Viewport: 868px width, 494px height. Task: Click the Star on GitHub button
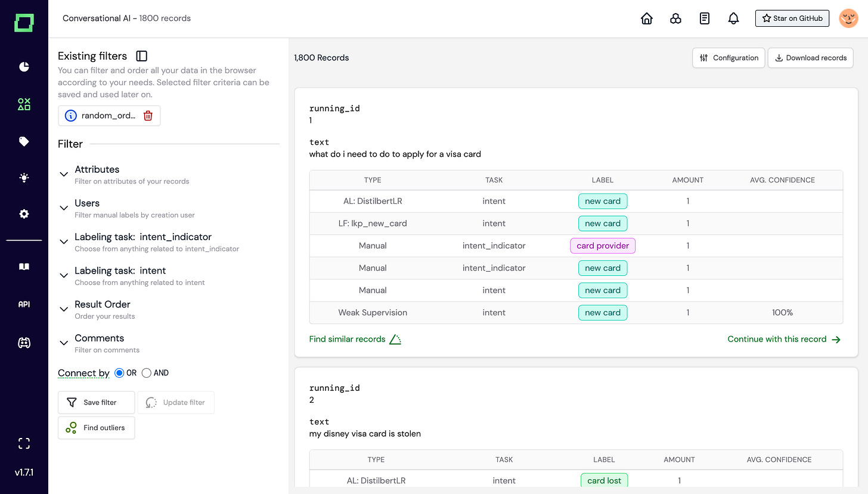point(793,18)
